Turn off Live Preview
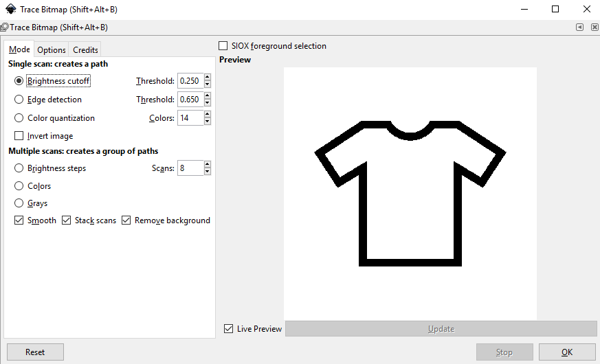This screenshot has height=364, width=600. pyautogui.click(x=228, y=329)
